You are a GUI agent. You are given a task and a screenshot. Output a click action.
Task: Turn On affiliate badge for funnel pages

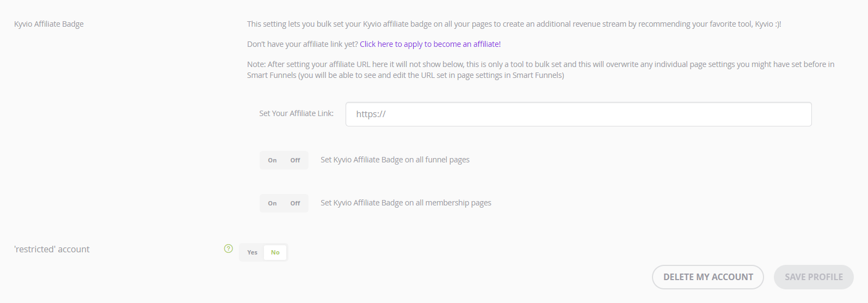273,160
